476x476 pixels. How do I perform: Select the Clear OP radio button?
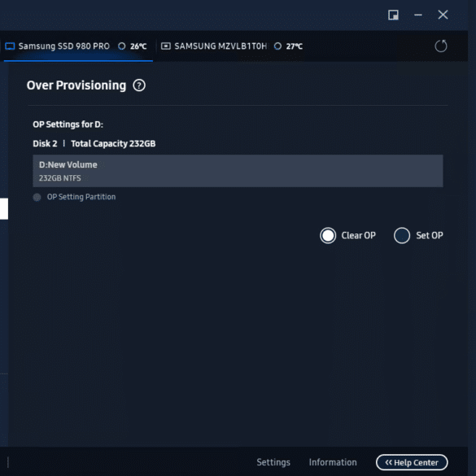[x=328, y=235]
